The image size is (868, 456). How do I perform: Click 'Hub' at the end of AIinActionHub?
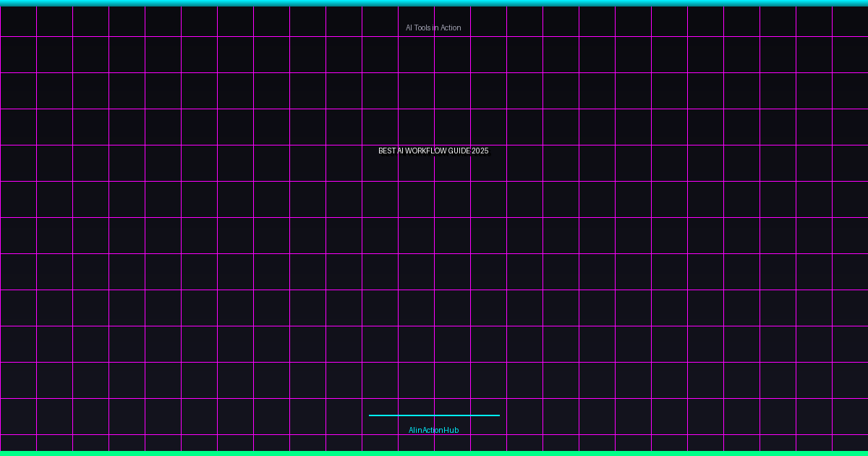452,430
